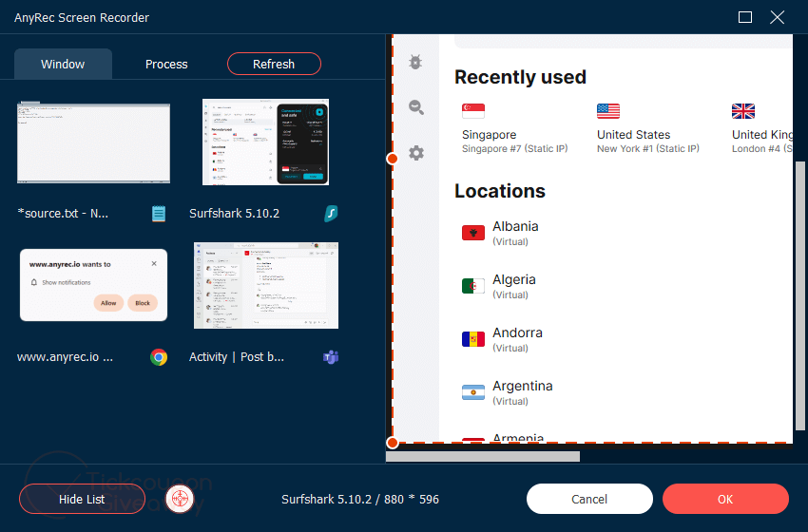808x532 pixels.
Task: Click the 'www.anyrec.io ...' window label
Action: (x=65, y=357)
